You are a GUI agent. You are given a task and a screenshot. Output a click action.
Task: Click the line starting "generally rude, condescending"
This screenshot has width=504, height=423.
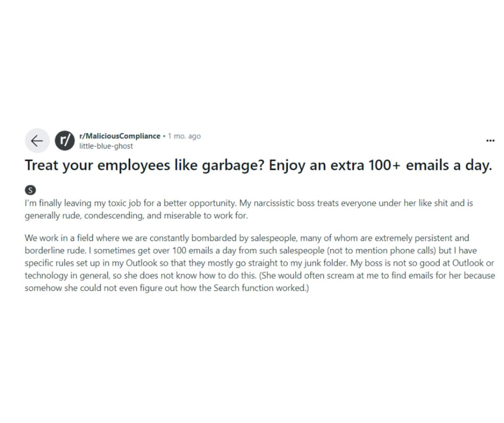click(x=136, y=216)
